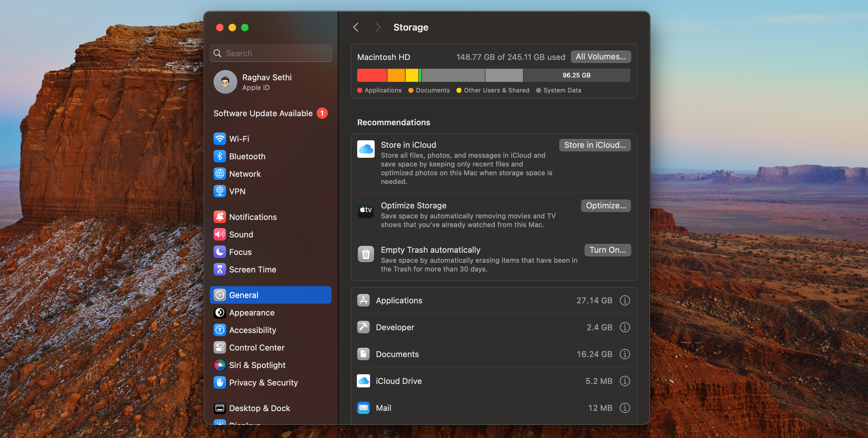
Task: Click the forward navigation chevron
Action: [x=378, y=27]
